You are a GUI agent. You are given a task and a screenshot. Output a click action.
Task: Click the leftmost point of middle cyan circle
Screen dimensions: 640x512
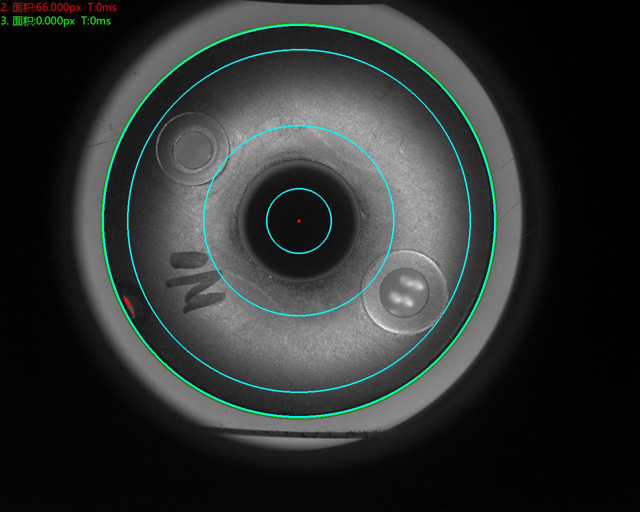tap(204, 221)
